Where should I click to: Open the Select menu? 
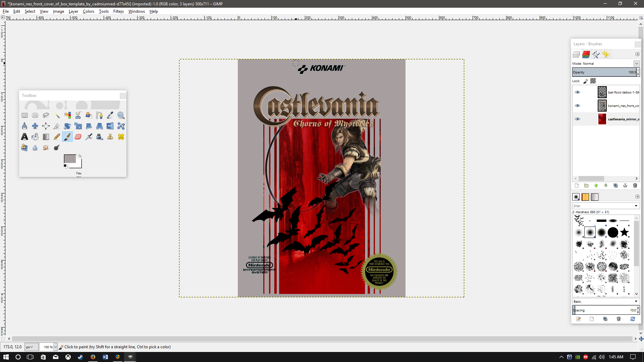(30, 11)
